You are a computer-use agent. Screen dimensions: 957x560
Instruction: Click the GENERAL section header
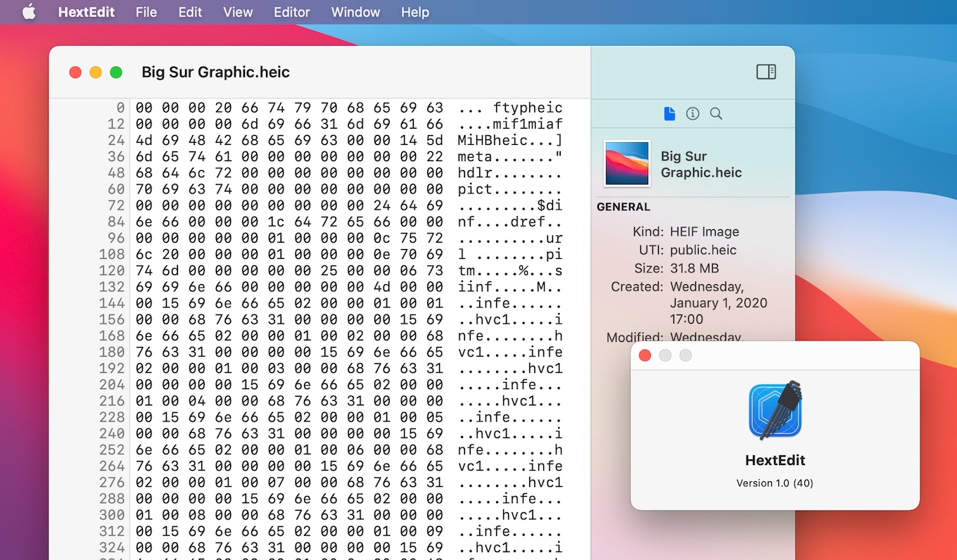tap(623, 207)
